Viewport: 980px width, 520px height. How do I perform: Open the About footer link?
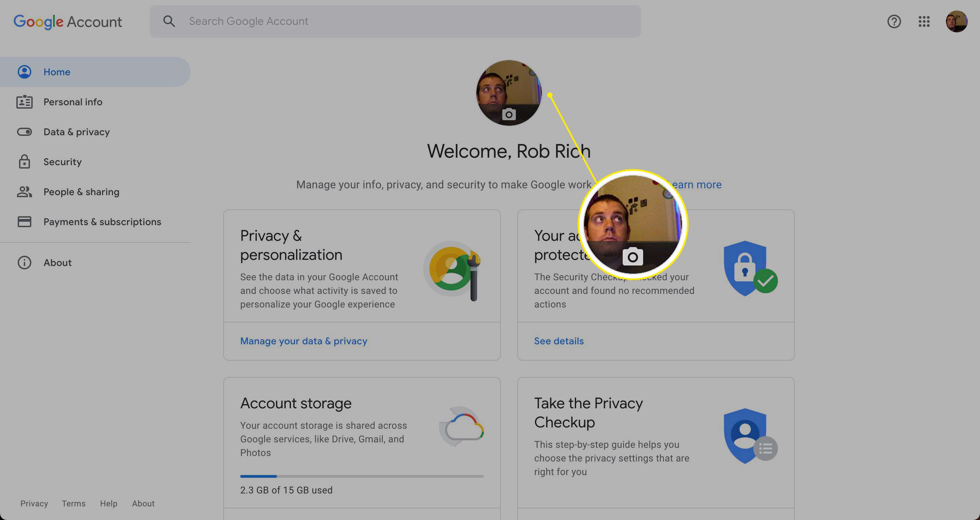click(143, 504)
